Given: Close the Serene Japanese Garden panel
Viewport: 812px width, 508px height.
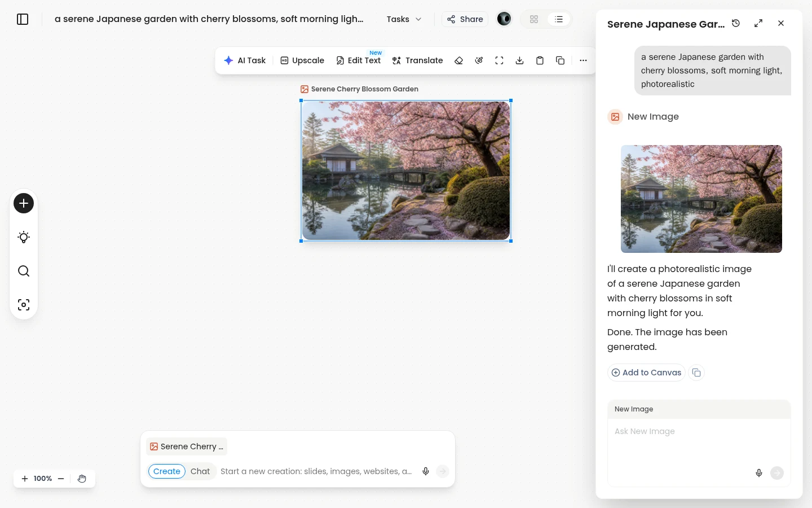Looking at the screenshot, I should (x=781, y=23).
